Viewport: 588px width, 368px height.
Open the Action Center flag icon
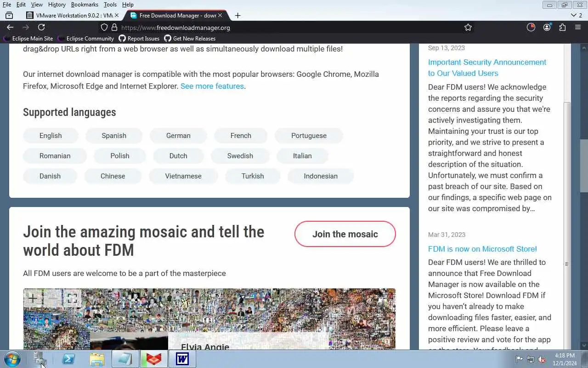click(x=519, y=359)
